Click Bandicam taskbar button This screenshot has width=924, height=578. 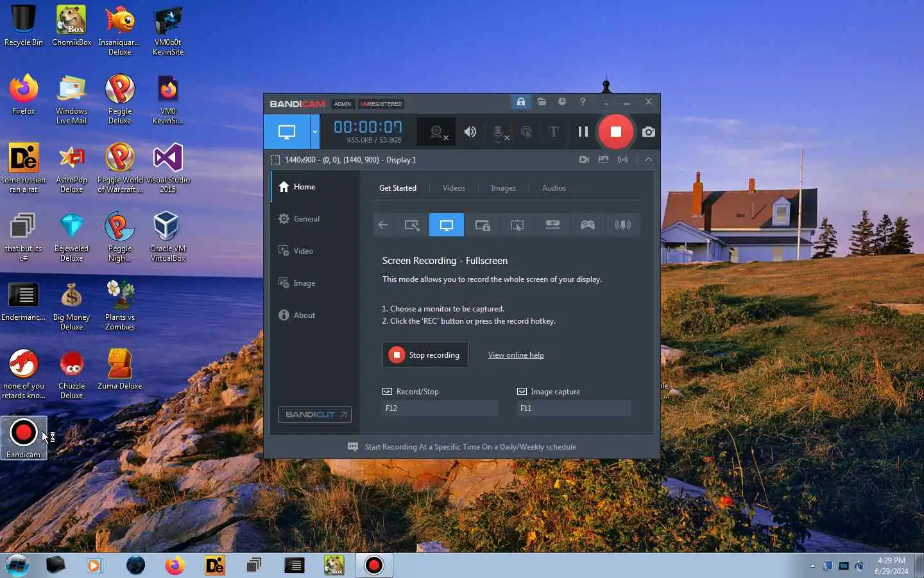point(373,565)
